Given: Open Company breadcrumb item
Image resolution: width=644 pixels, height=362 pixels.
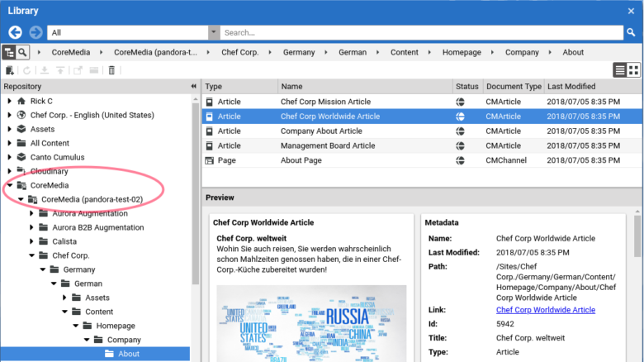Looking at the screenshot, I should [522, 52].
